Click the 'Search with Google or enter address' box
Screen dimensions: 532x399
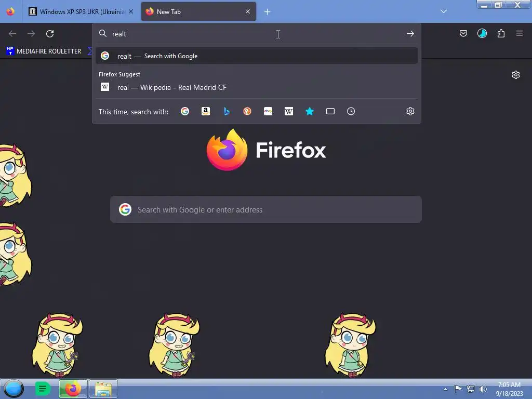[x=266, y=209]
